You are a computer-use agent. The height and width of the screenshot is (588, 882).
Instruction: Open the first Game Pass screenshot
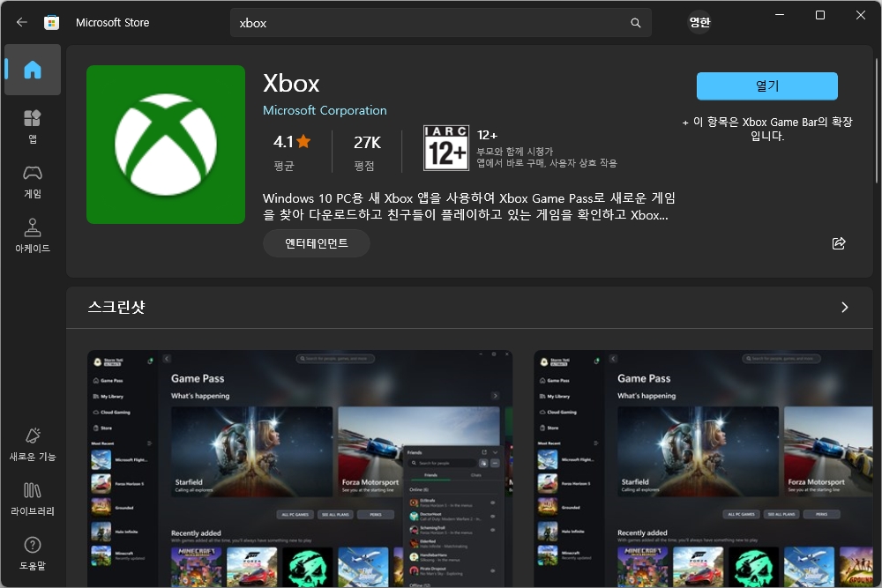[x=300, y=468]
